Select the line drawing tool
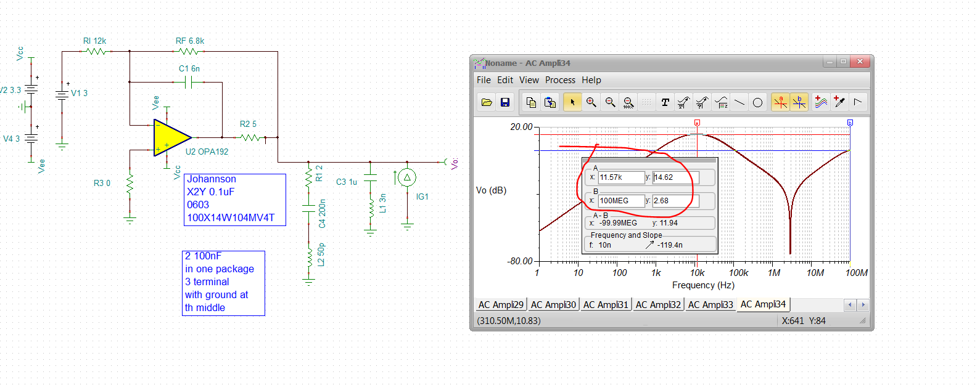 pos(739,102)
